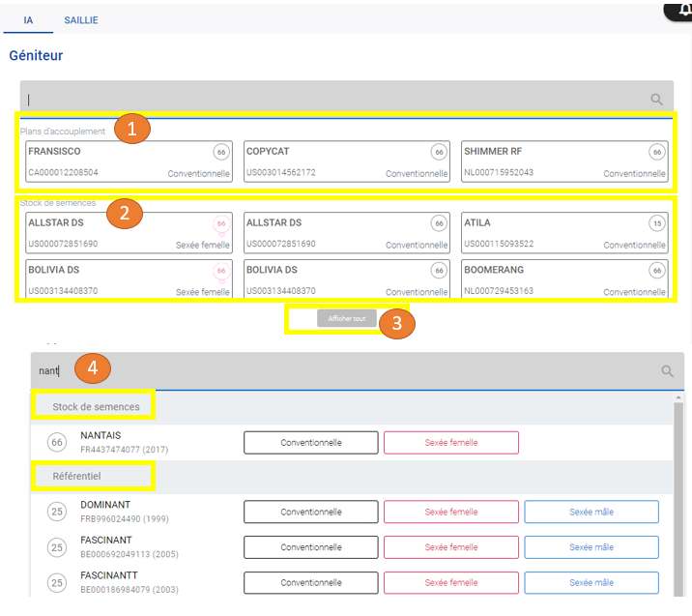The image size is (692, 616).
Task: Click the NANTAIS bull name
Action: pyautogui.click(x=101, y=435)
